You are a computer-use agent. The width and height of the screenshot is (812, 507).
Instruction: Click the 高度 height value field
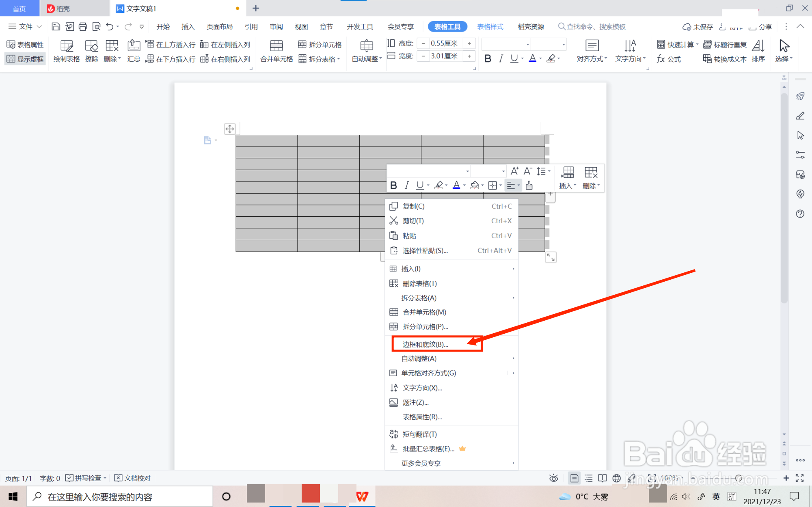coord(446,43)
